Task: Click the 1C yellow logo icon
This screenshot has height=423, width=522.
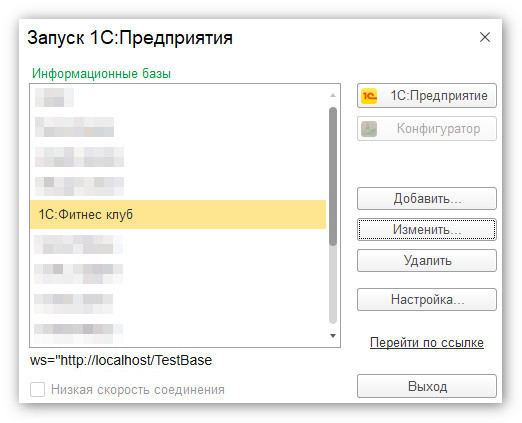Action: pos(369,96)
